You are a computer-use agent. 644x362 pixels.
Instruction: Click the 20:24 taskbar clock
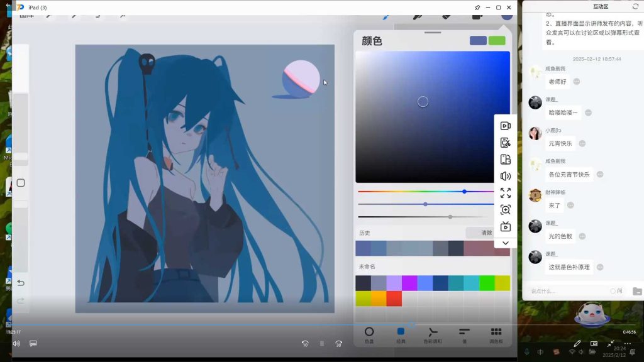pos(619,349)
